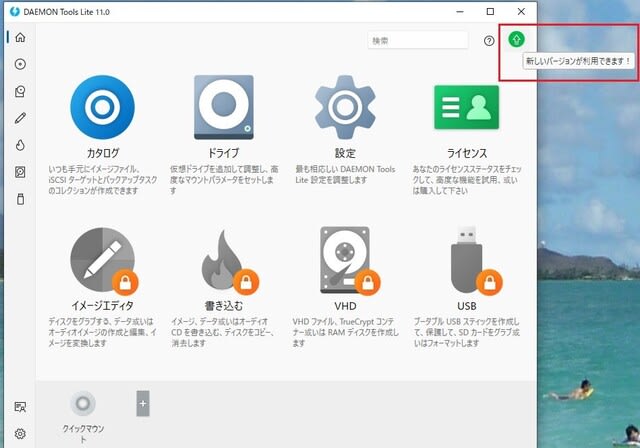The width and height of the screenshot is (640, 448).
Task: Open the Images disc sidebar icon
Action: [x=20, y=64]
